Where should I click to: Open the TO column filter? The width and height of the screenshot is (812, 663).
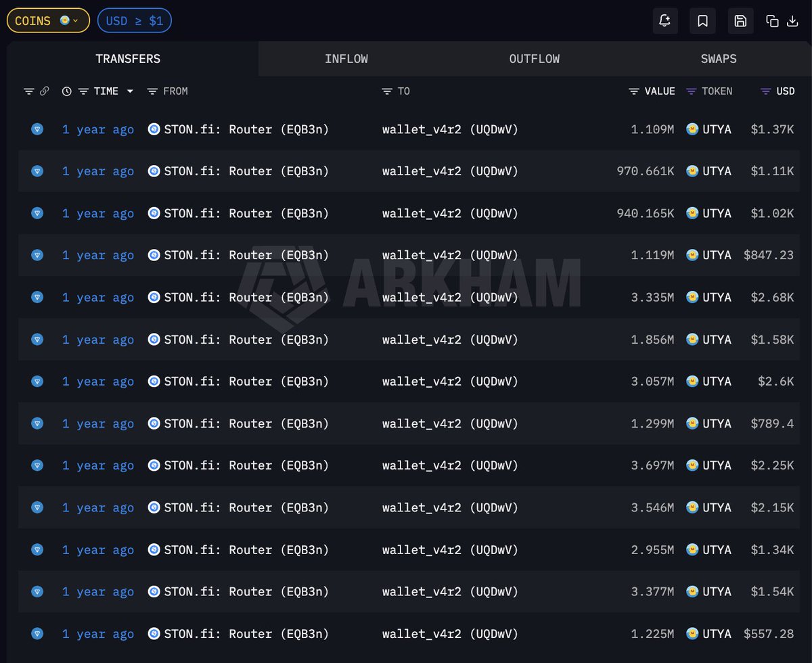[x=387, y=91]
